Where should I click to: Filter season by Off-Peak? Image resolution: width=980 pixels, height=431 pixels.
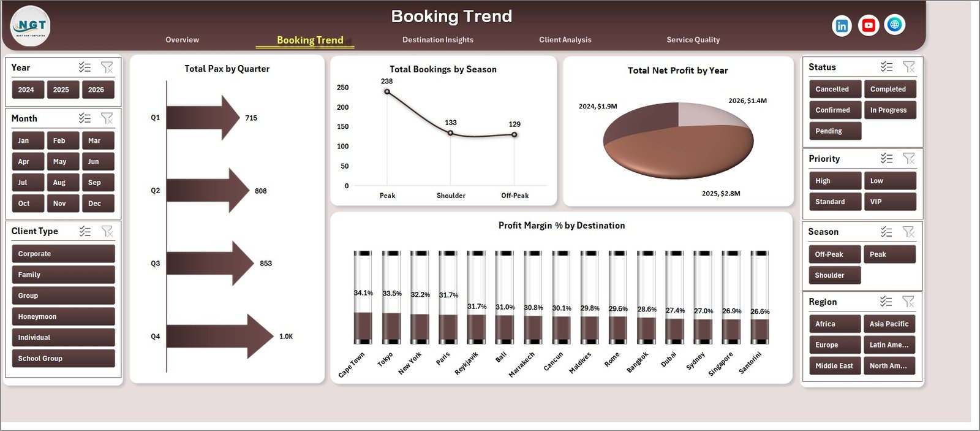tap(834, 254)
